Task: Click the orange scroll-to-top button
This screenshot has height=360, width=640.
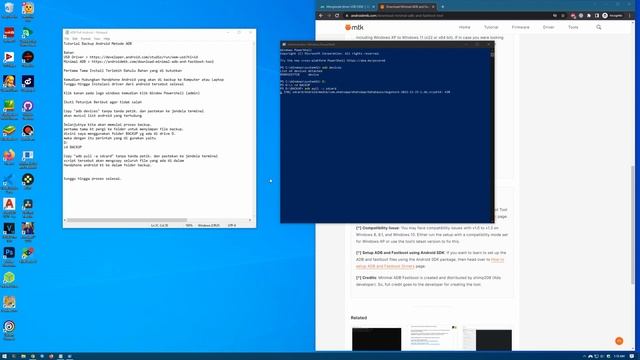Action: pos(619,341)
